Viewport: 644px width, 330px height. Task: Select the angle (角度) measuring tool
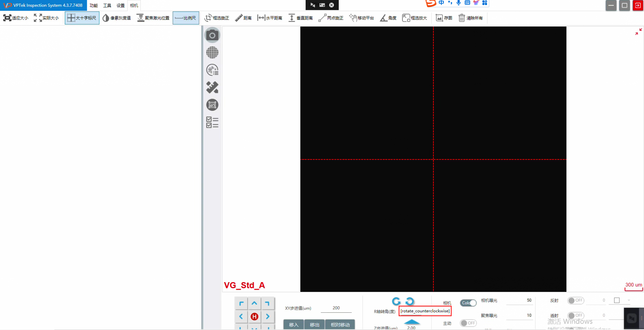click(388, 18)
